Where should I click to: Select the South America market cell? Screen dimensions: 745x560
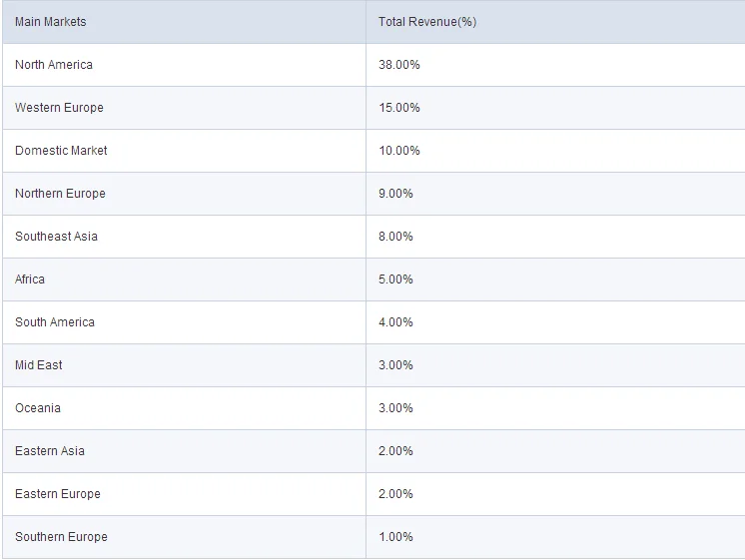click(55, 322)
